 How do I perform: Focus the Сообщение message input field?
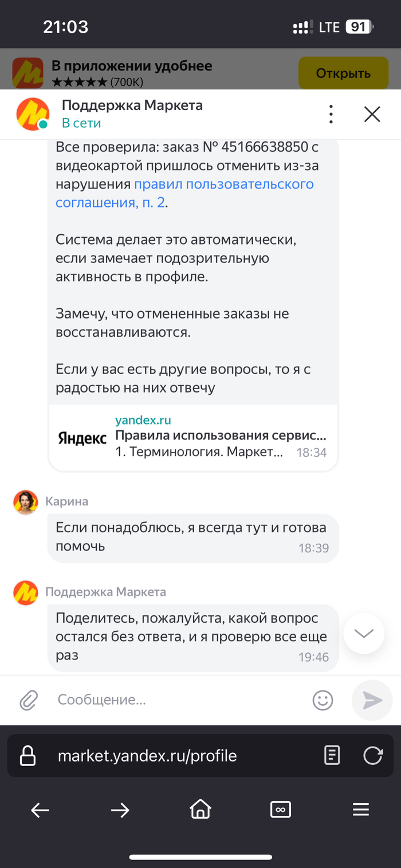(178, 700)
